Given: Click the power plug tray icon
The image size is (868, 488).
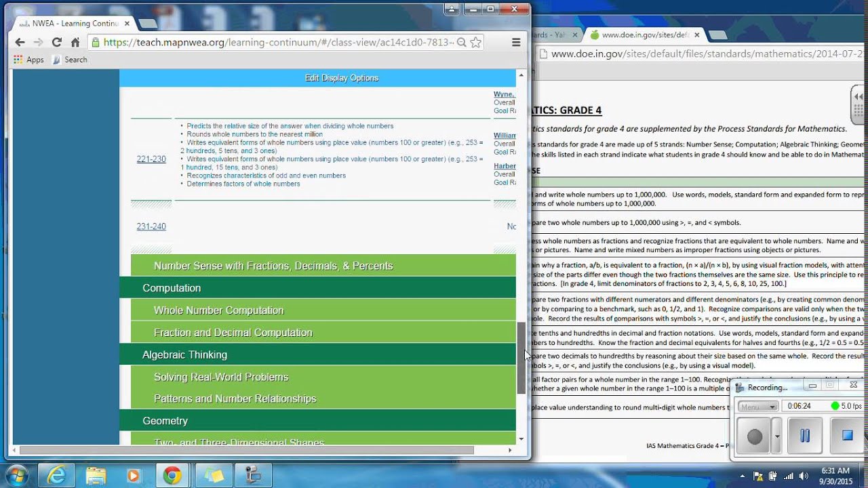Looking at the screenshot, I should click(x=773, y=476).
